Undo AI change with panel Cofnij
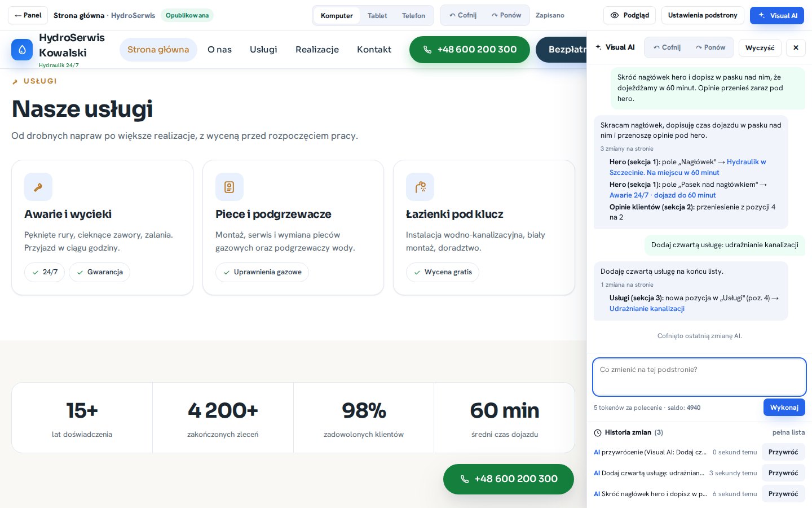812x508 pixels. 667,47
